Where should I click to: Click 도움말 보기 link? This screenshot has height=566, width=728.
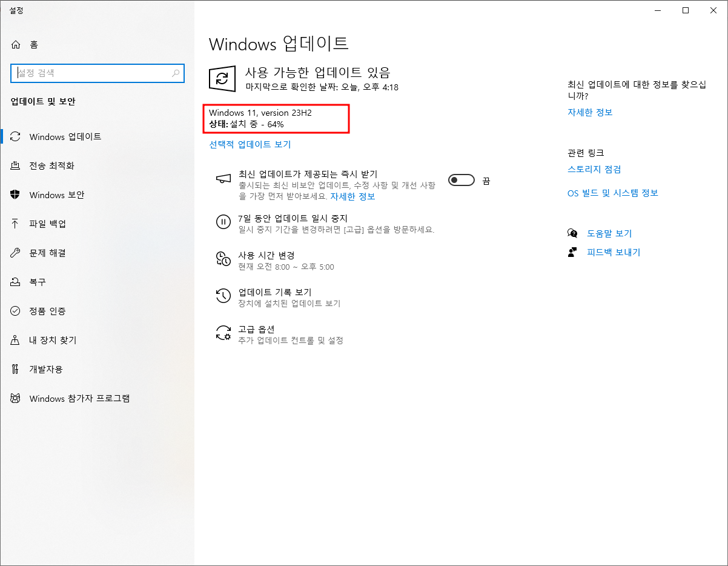tap(609, 233)
